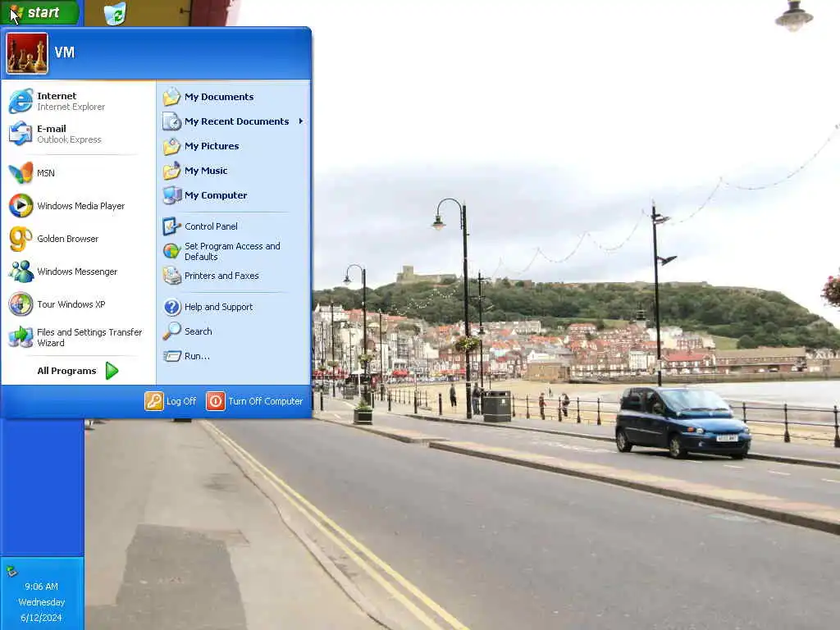This screenshot has height=630, width=840.
Task: Click the My Documents label
Action: [x=220, y=97]
